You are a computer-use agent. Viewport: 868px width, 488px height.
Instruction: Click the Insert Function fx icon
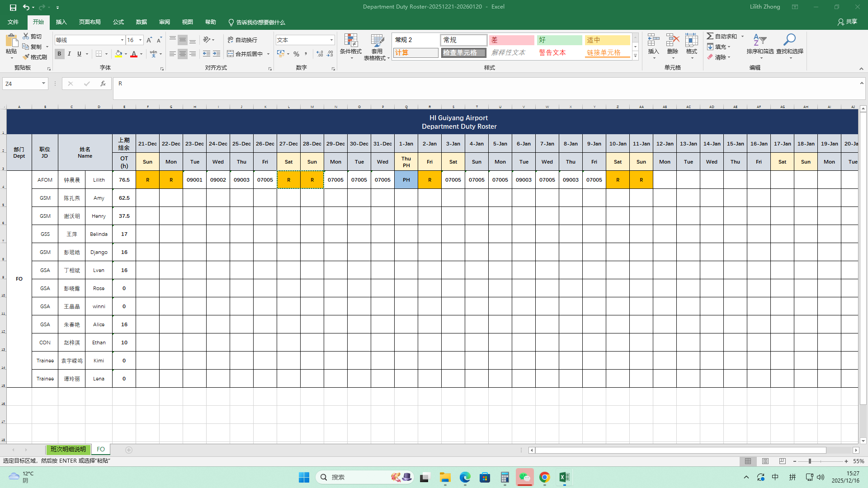[103, 84]
